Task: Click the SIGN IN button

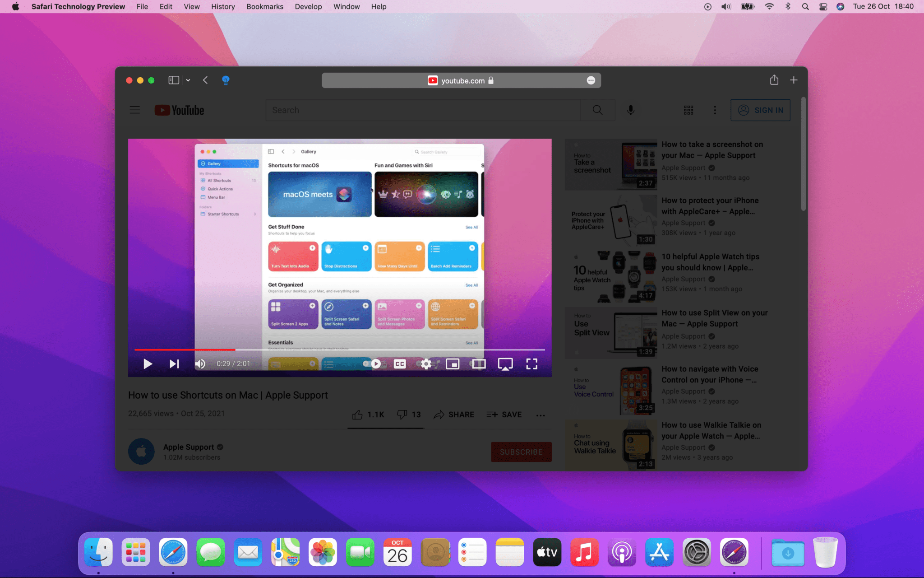Action: 760,110
